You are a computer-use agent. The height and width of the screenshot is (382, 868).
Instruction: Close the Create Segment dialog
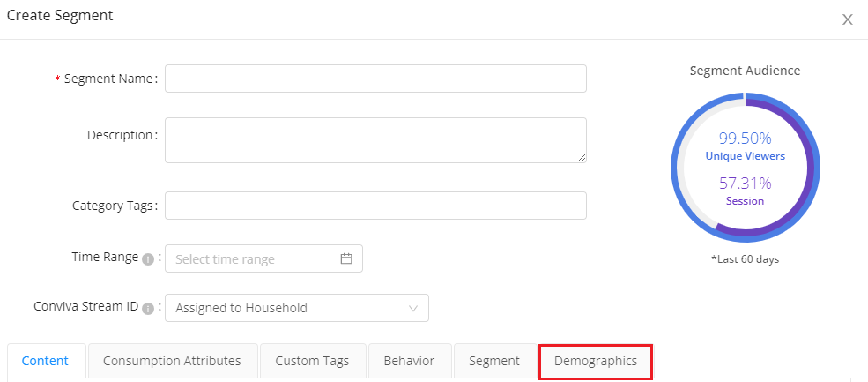click(x=847, y=20)
